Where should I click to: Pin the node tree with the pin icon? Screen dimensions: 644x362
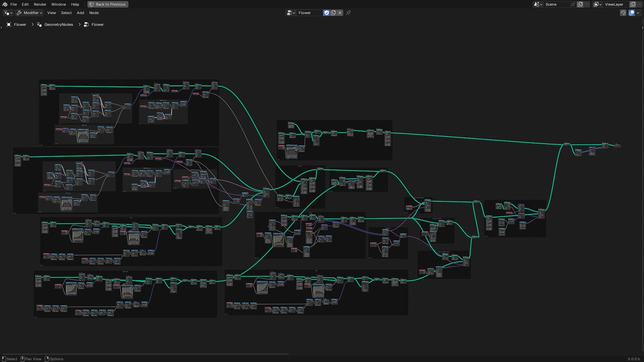pyautogui.click(x=348, y=12)
